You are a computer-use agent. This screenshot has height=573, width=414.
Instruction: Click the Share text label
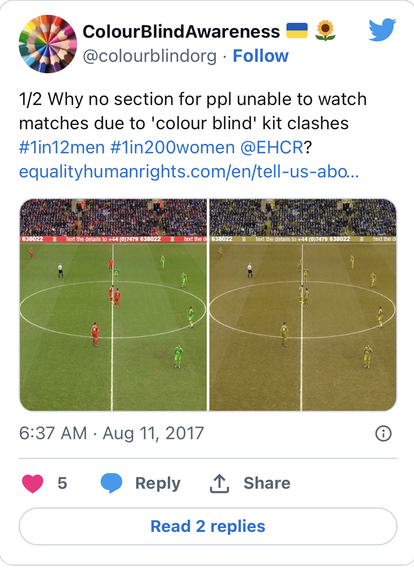267,483
